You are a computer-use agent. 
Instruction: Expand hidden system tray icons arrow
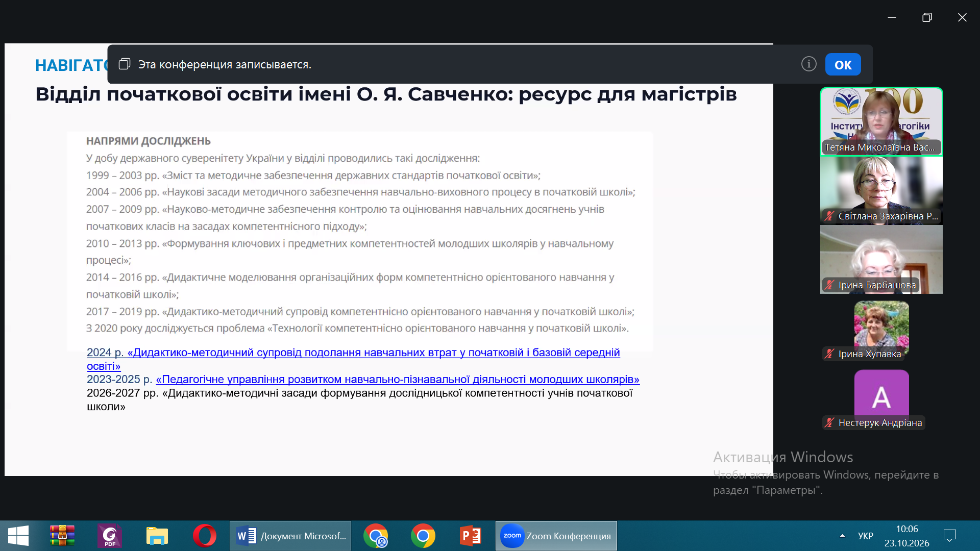click(x=842, y=536)
